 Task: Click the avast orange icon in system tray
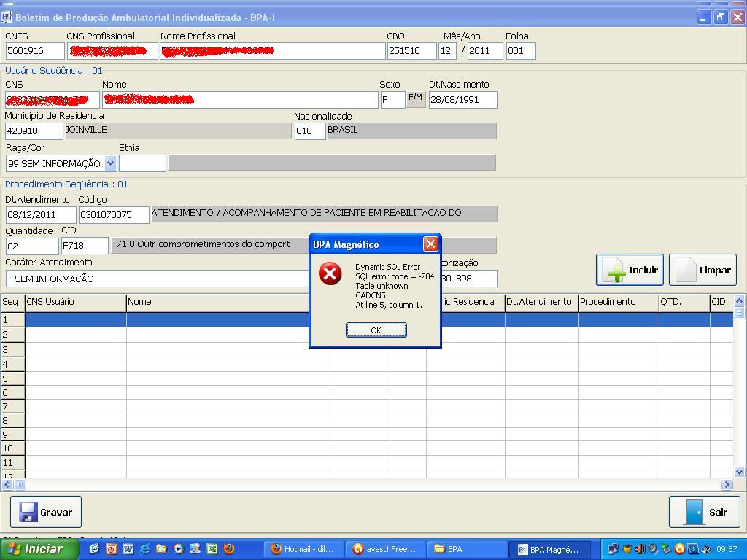coord(679,549)
